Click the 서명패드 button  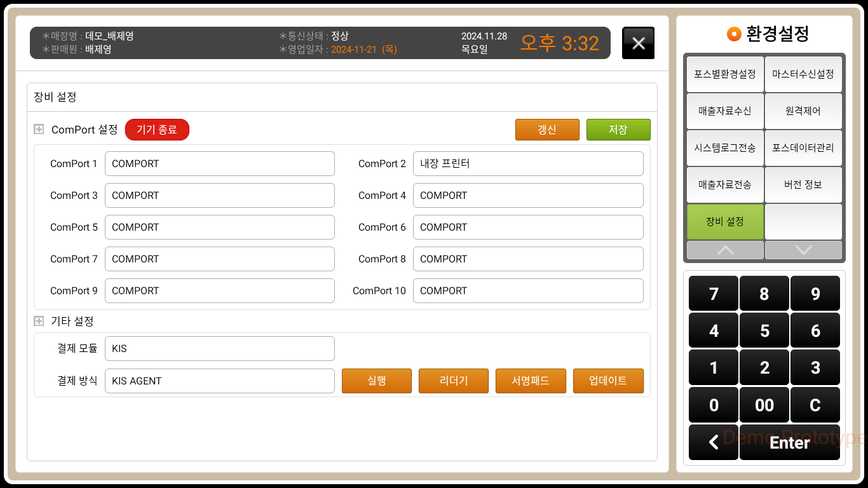pos(530,381)
